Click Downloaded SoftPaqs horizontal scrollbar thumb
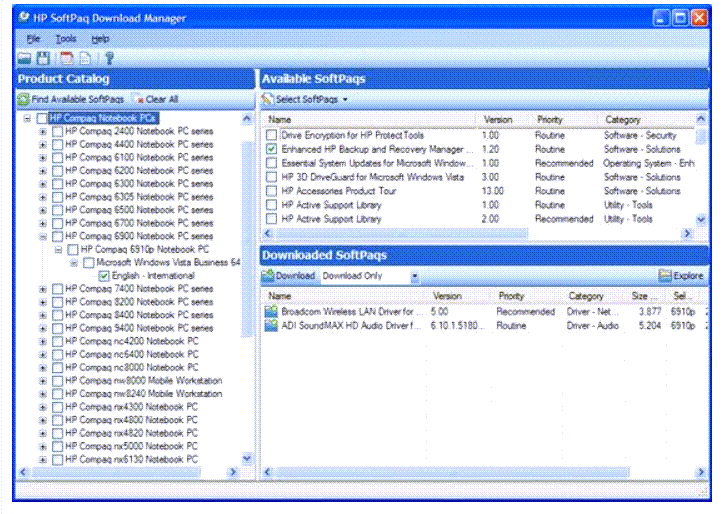The image size is (725, 514). tap(451, 472)
